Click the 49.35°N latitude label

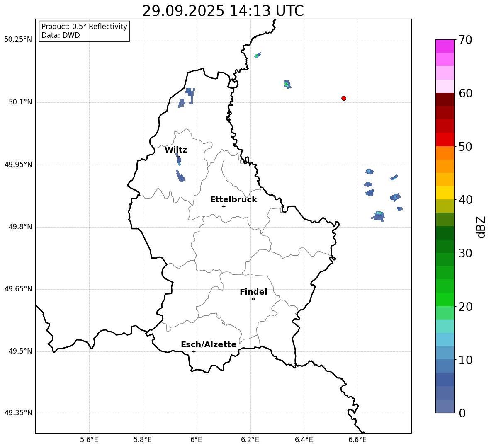[18, 413]
